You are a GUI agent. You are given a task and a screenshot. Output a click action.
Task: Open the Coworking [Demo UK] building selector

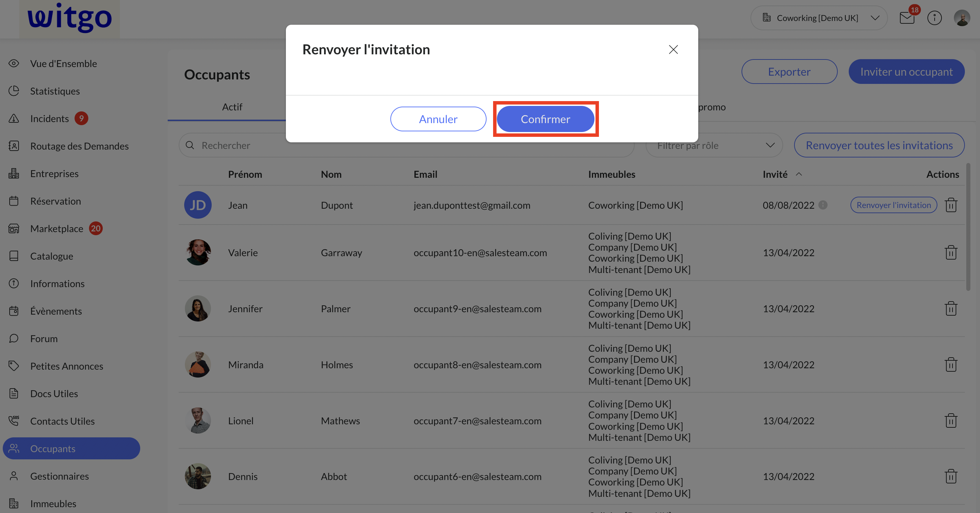819,18
